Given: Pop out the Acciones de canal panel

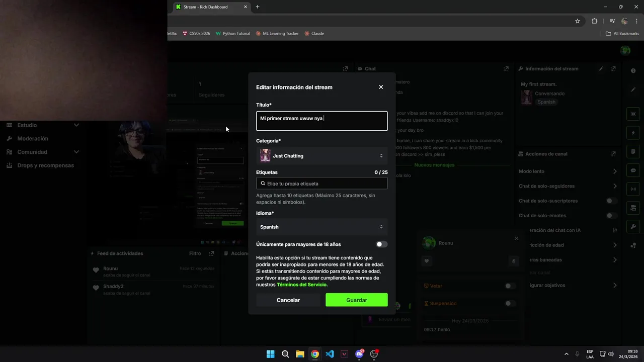Looking at the screenshot, I should click(613, 154).
